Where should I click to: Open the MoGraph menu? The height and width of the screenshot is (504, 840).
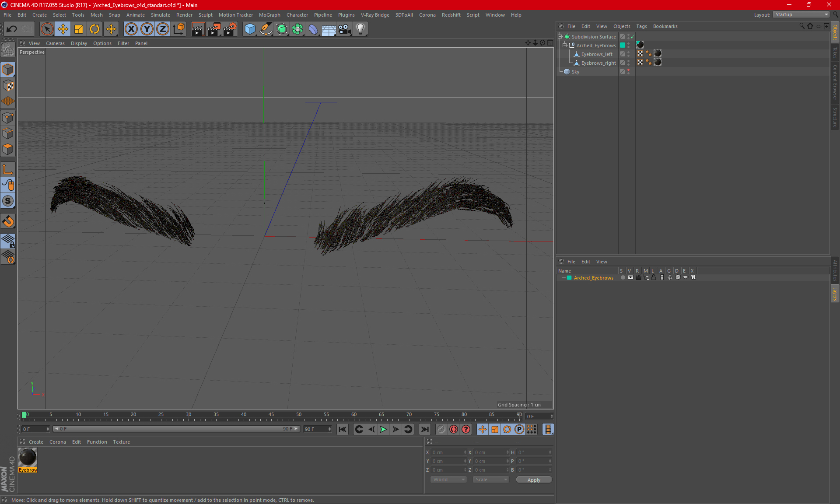point(269,15)
